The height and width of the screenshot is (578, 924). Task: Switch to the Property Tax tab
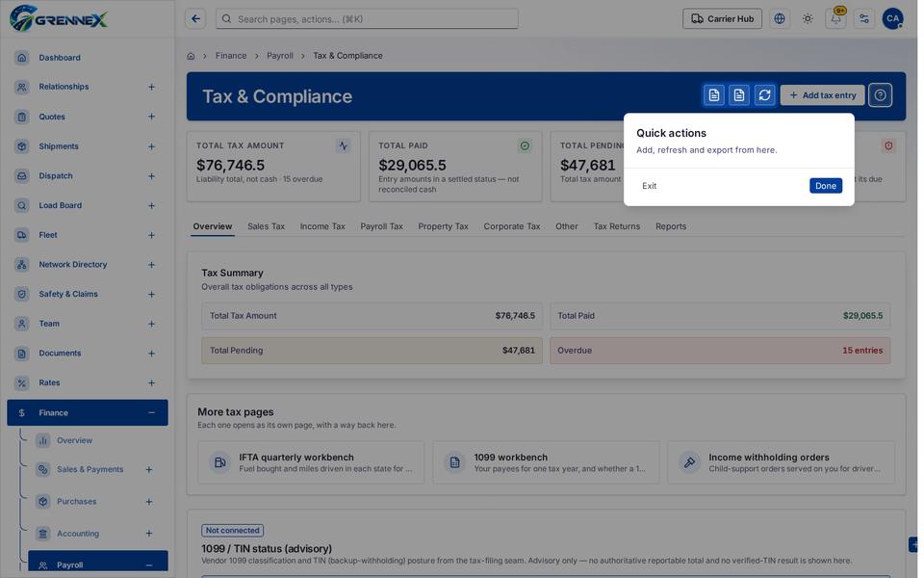(443, 226)
